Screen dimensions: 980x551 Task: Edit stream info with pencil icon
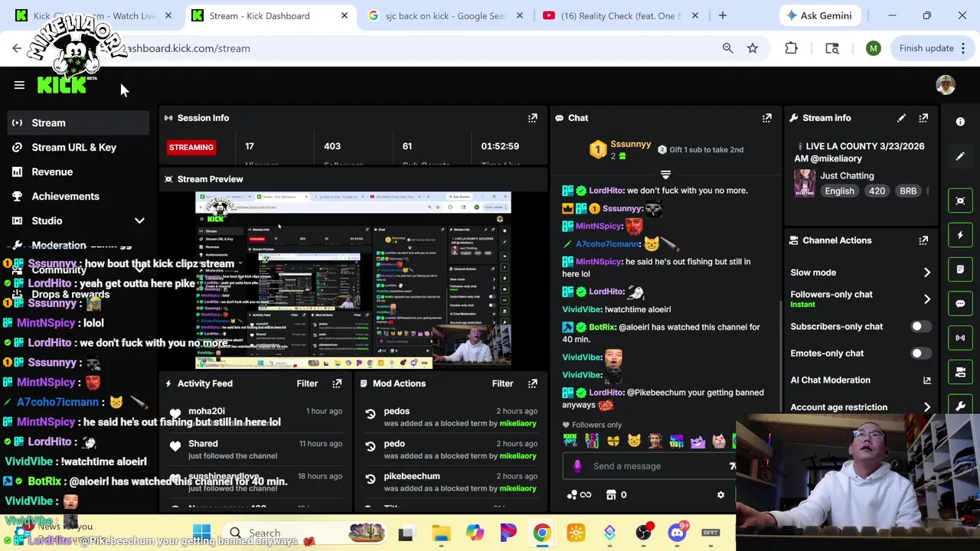coord(901,118)
